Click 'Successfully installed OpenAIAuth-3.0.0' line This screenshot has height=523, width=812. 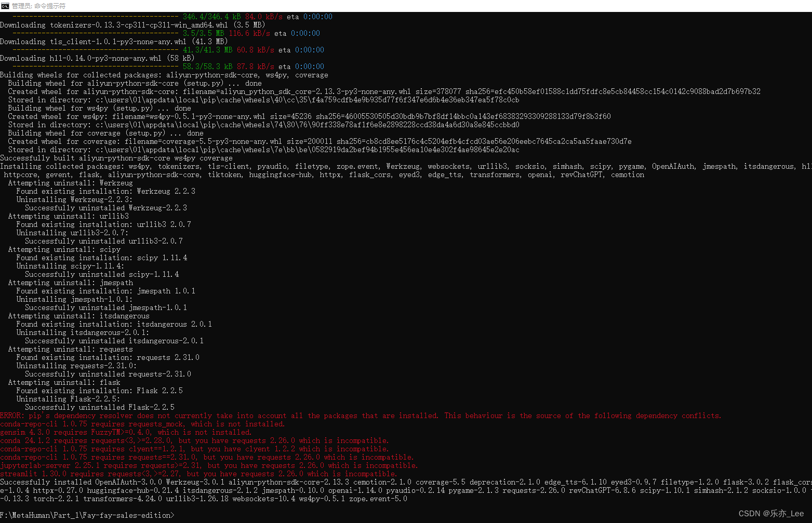[x=405, y=482]
